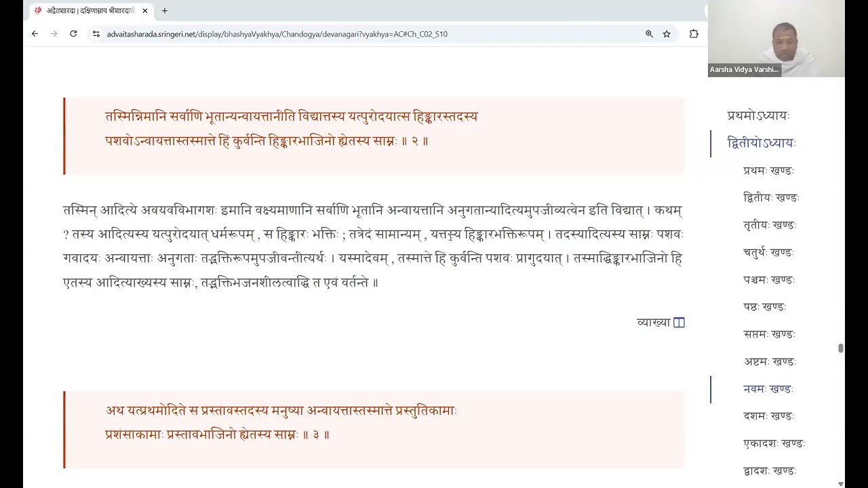Open a new tab with the plus button
Screen dimensions: 868x488
164,11
